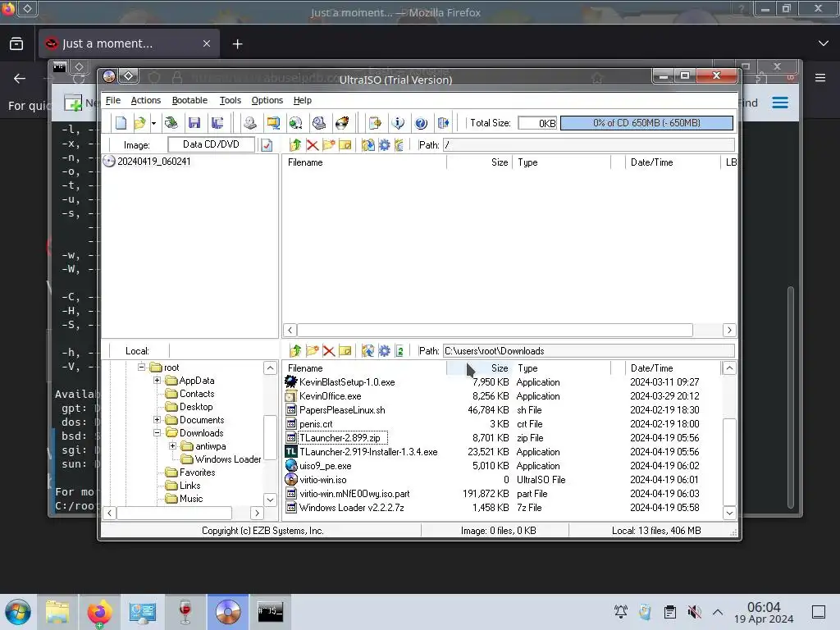This screenshot has width=840, height=630.
Task: Expand the antiwpa folder node
Action: point(172,445)
